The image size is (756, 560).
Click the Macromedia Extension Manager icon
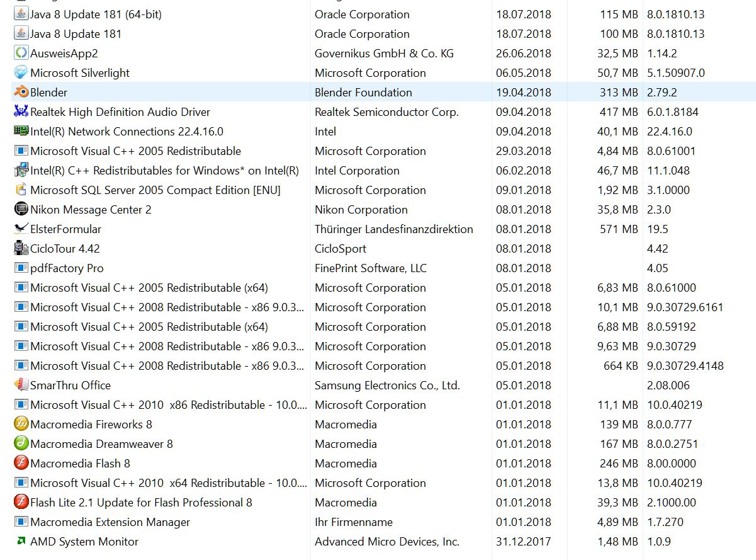click(21, 522)
